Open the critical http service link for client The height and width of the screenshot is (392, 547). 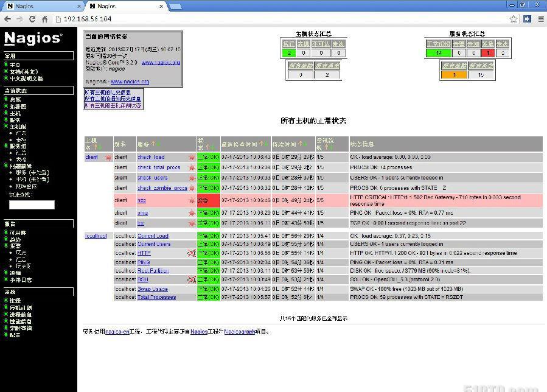pos(142,200)
